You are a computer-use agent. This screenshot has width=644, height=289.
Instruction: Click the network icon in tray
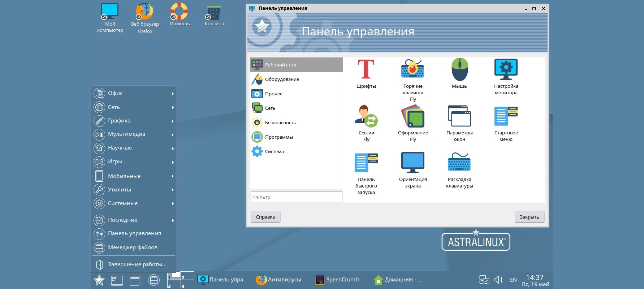pos(484,280)
